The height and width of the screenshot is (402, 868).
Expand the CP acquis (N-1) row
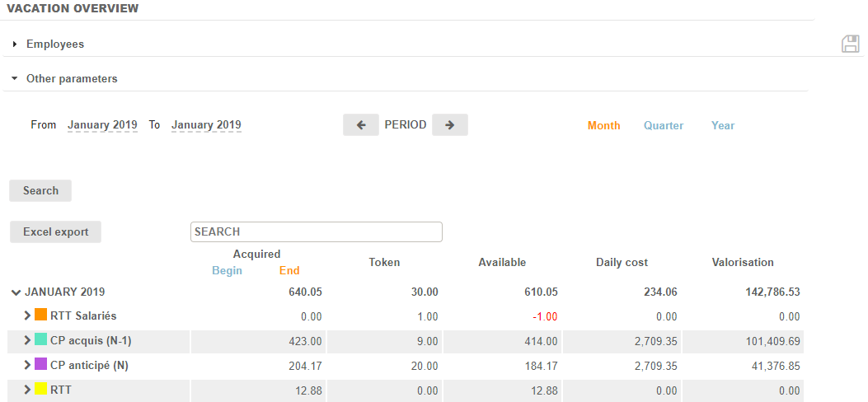tap(27, 340)
